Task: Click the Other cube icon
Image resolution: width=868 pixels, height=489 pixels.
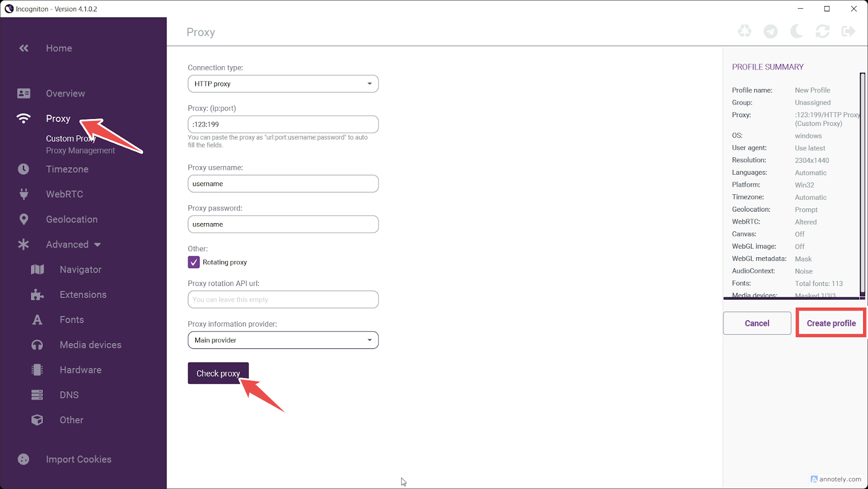Action: pos(37,420)
